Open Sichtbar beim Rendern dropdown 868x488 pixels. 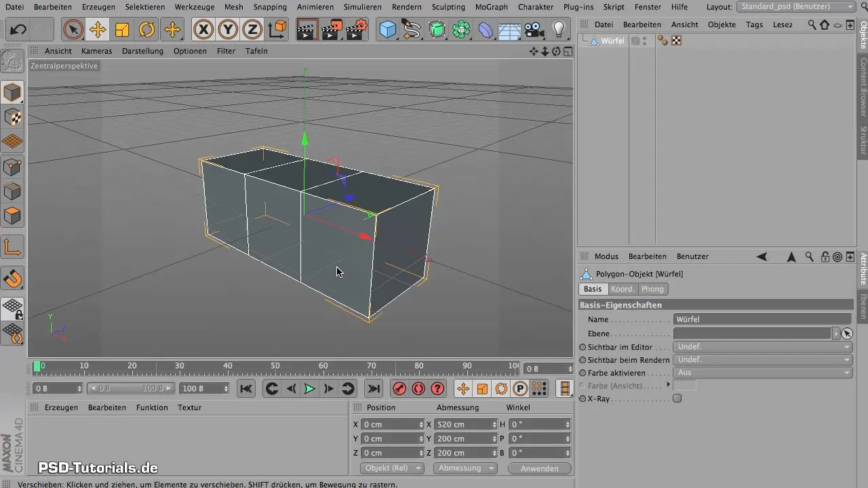click(x=763, y=360)
